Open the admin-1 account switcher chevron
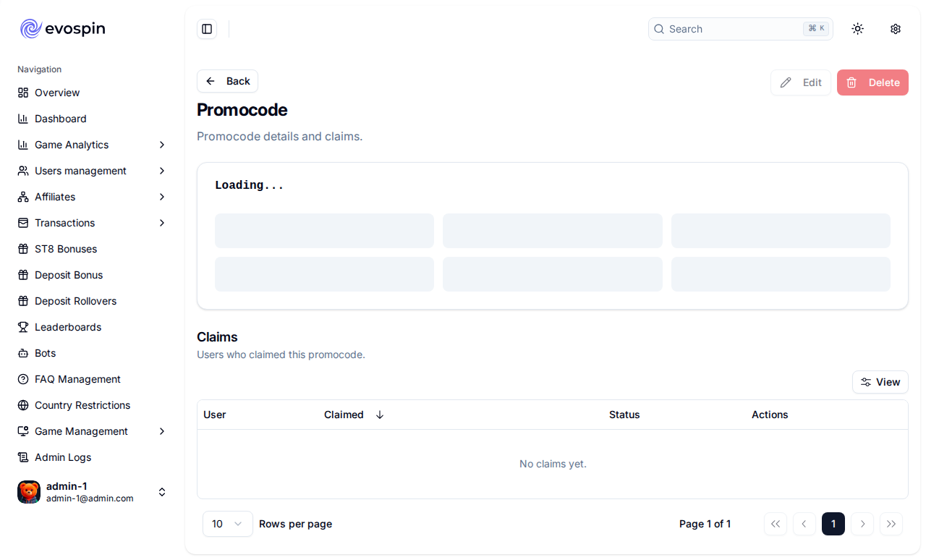This screenshot has width=926, height=560. pos(162,492)
